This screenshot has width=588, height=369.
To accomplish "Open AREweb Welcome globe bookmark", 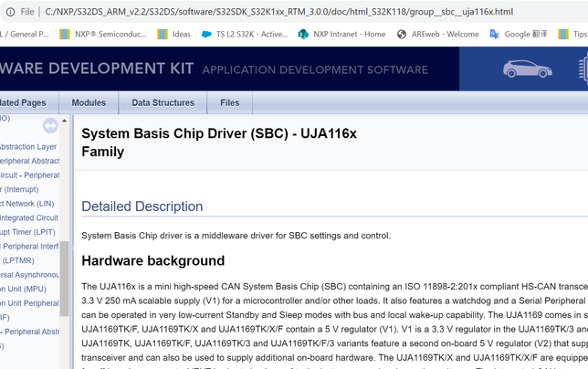I will [x=437, y=35].
